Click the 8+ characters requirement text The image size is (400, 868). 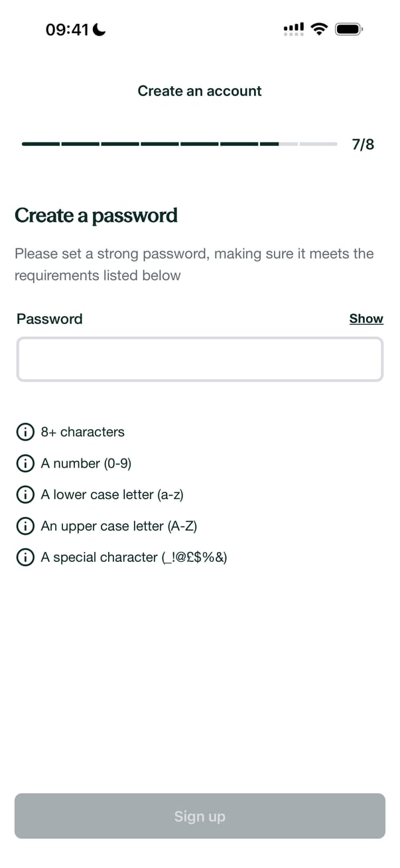click(x=82, y=432)
